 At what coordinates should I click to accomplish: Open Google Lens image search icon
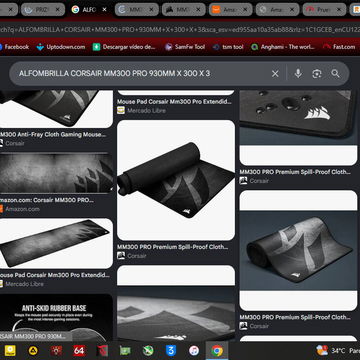coord(317,74)
